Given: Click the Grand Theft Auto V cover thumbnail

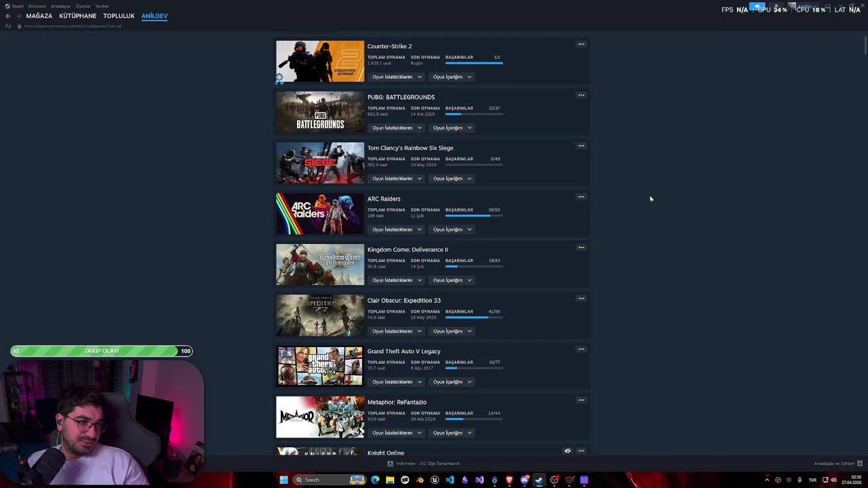Looking at the screenshot, I should tap(320, 366).
